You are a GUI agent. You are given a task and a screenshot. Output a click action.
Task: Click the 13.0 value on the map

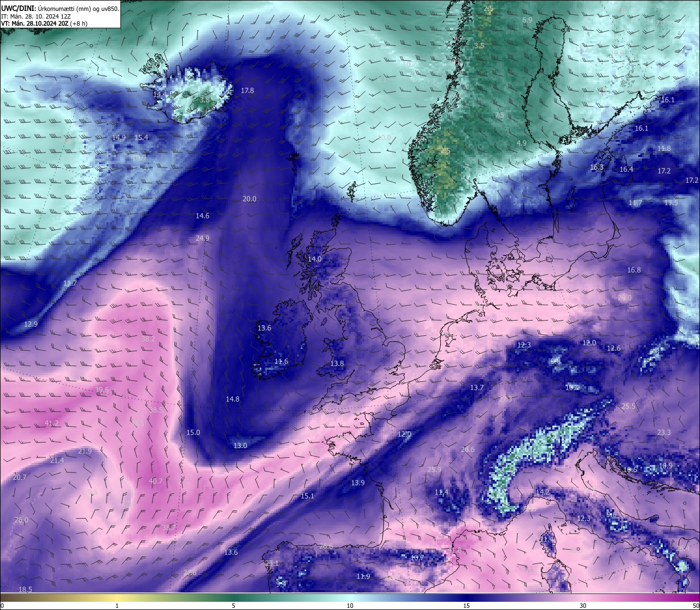(x=240, y=445)
